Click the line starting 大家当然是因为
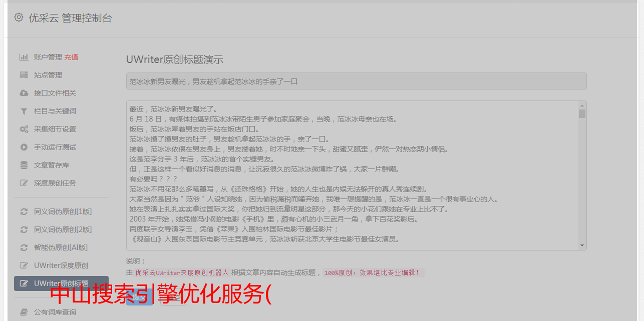Image resolution: width=644 pixels, height=321 pixels. pyautogui.click(x=313, y=199)
